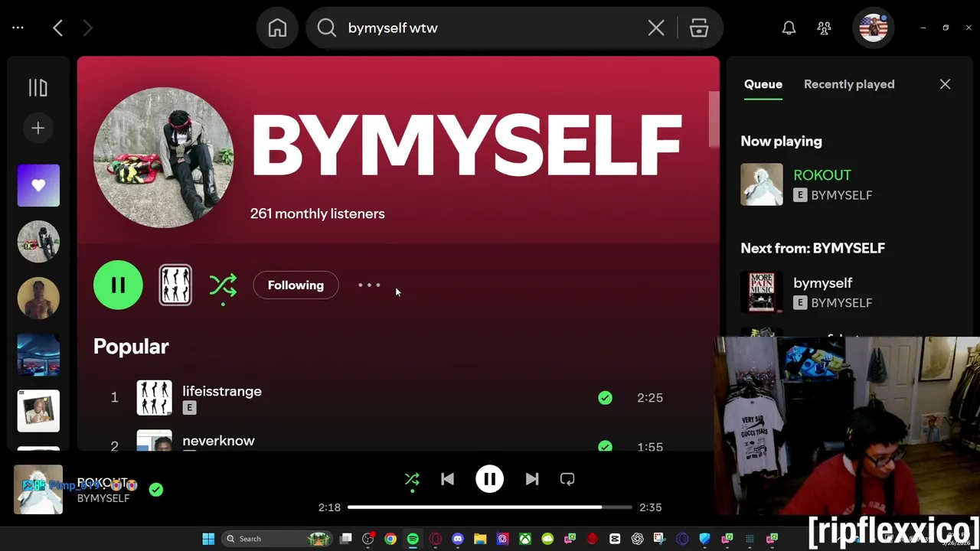Image resolution: width=980 pixels, height=551 pixels.
Task: Open Google Chrome from the taskbar
Action: [390, 539]
